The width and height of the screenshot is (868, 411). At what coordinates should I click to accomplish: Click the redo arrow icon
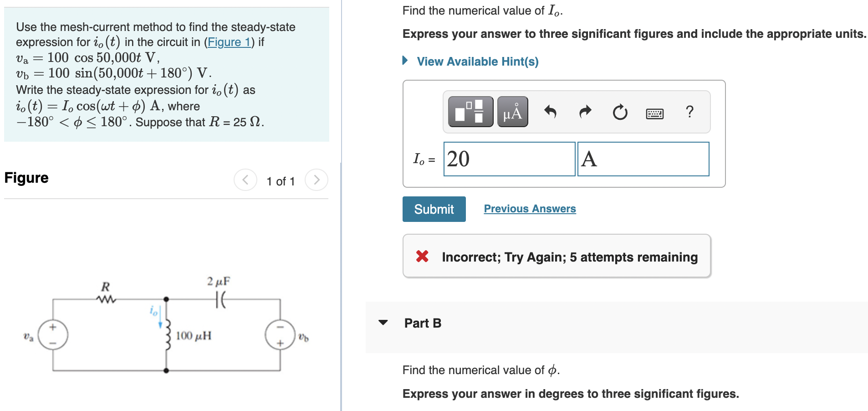[x=585, y=112]
